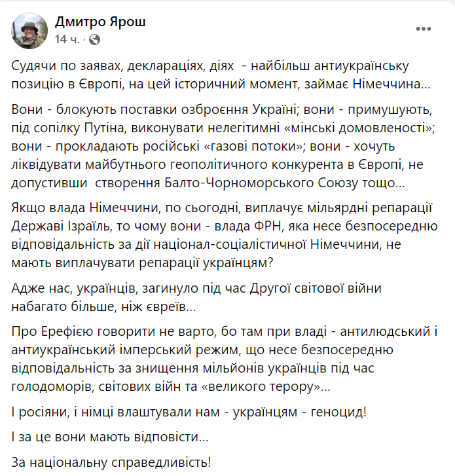Click the quoted phrase «мінські домовленості»

359,128
